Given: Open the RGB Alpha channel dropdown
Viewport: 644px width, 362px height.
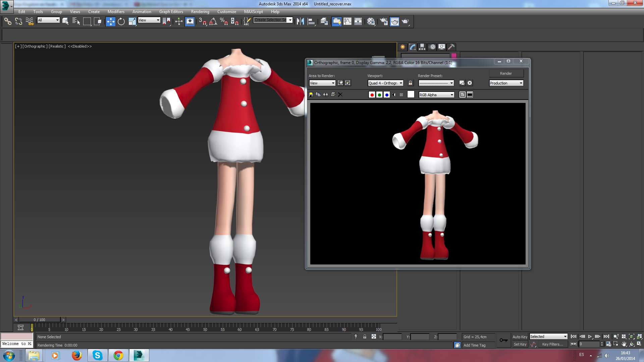Looking at the screenshot, I should coord(436,95).
